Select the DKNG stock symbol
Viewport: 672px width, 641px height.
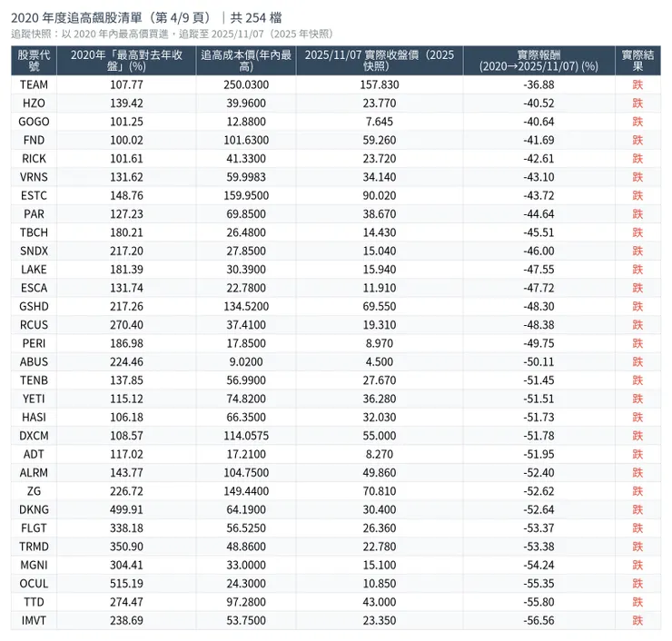point(34,509)
